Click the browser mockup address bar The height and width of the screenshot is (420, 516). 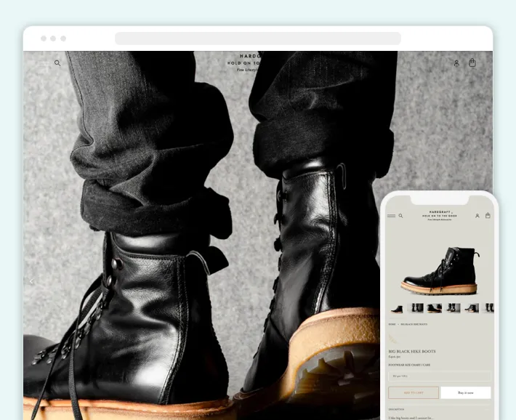point(258,39)
